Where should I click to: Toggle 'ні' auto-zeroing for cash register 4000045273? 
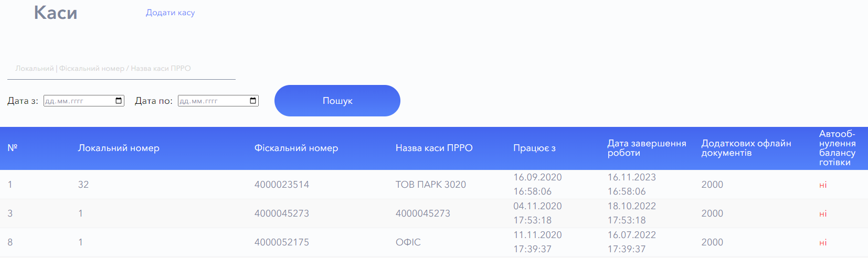click(823, 214)
